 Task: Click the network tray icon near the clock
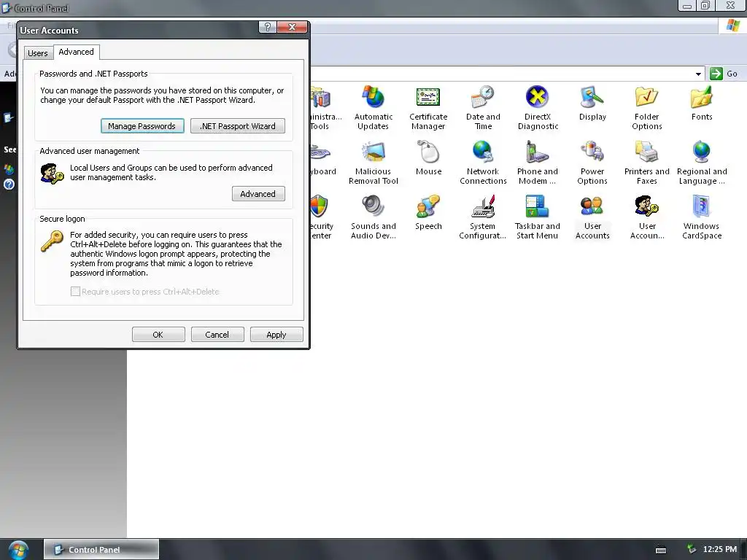tap(692, 549)
